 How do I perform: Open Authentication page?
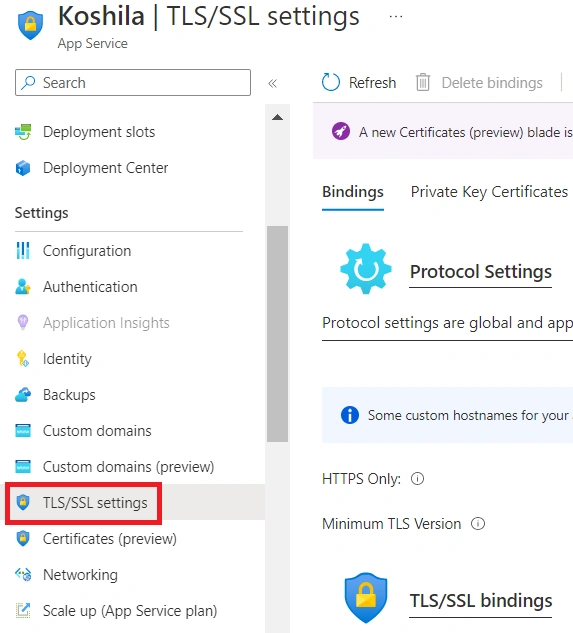(x=90, y=287)
